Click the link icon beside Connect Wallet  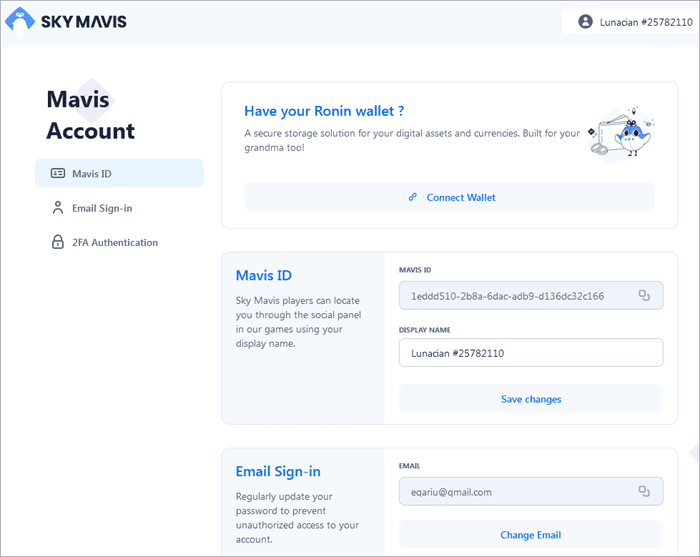coord(413,197)
